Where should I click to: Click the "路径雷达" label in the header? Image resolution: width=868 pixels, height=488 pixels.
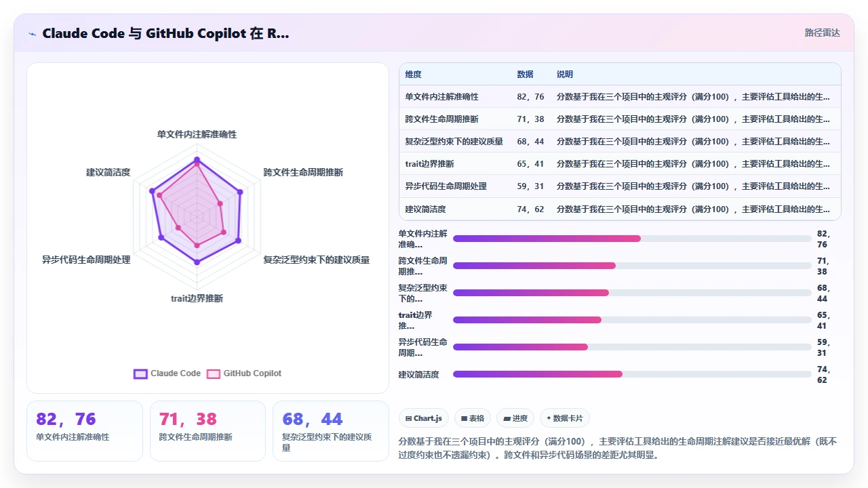(x=823, y=33)
